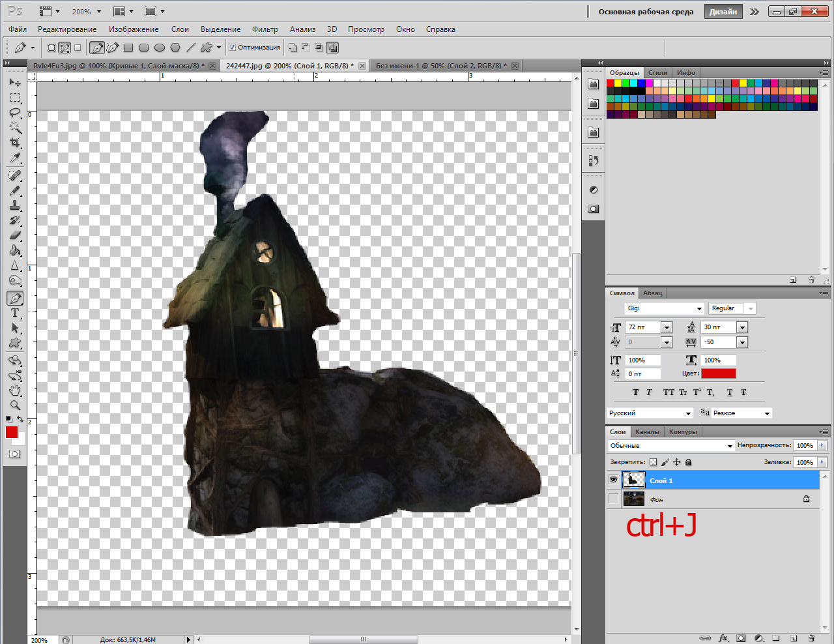834x644 pixels.
Task: Click the red foreground color swatch
Action: [x=12, y=432]
